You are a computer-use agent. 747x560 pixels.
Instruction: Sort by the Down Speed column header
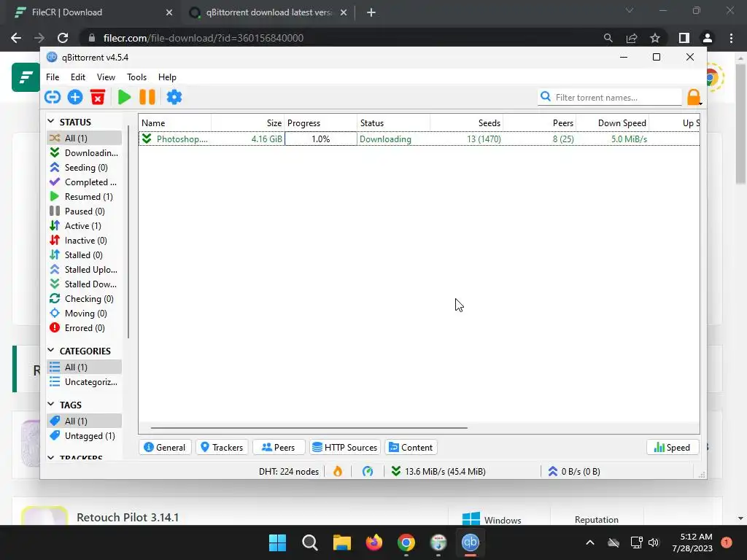(612, 122)
